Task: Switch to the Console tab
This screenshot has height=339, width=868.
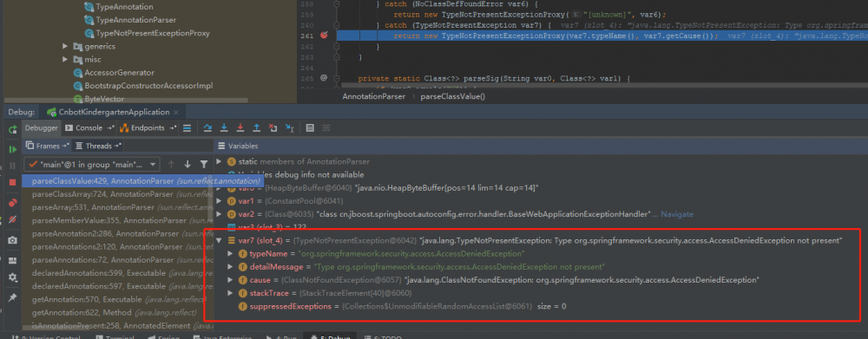Action: pyautogui.click(x=89, y=127)
